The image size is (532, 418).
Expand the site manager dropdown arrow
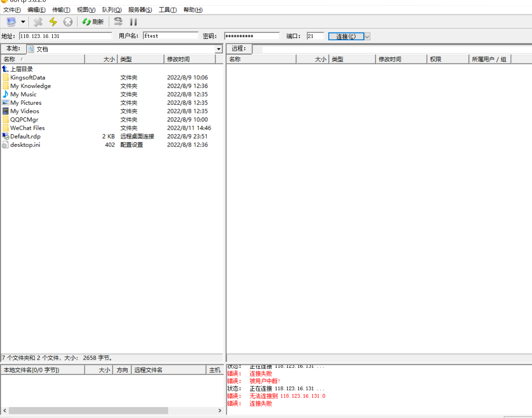click(x=23, y=22)
